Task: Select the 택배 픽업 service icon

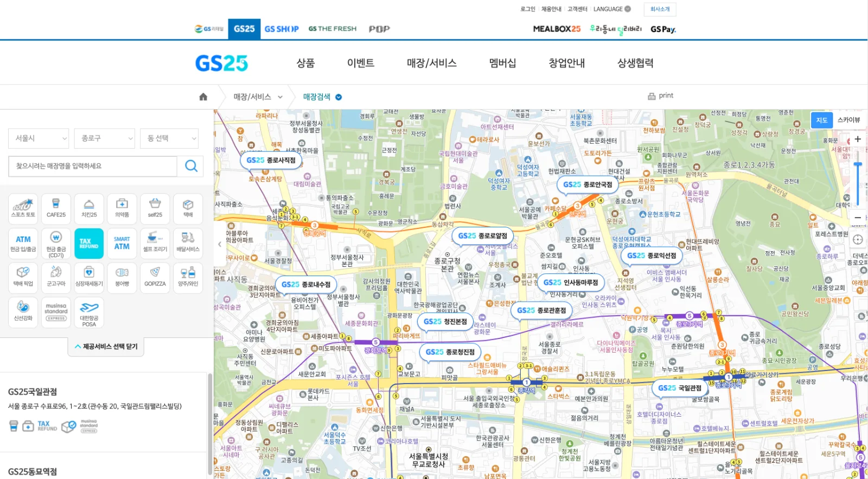Action: pos(23,278)
